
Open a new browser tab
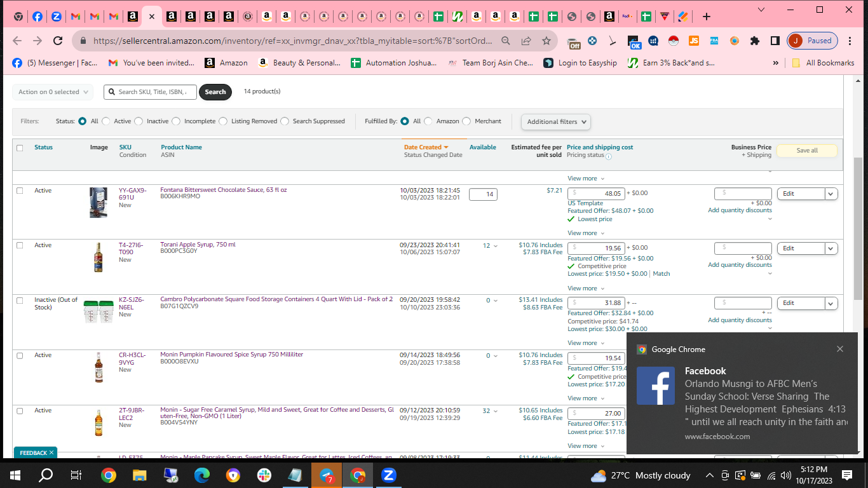707,17
